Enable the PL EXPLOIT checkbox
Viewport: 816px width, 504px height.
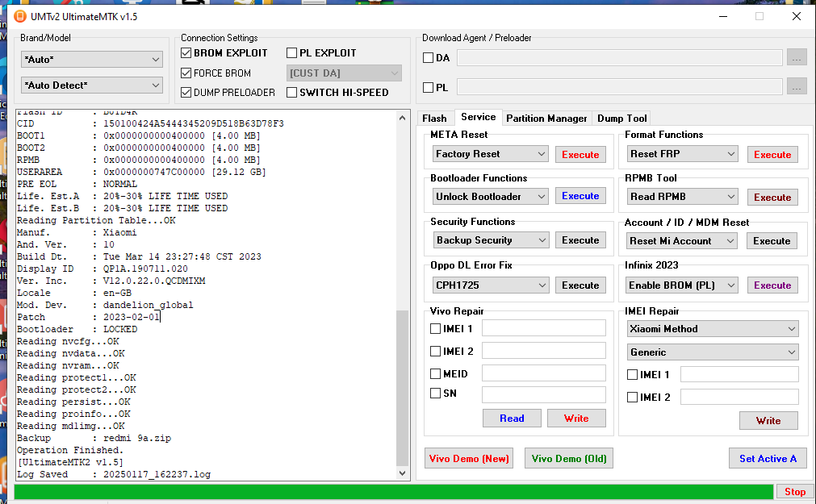(292, 53)
